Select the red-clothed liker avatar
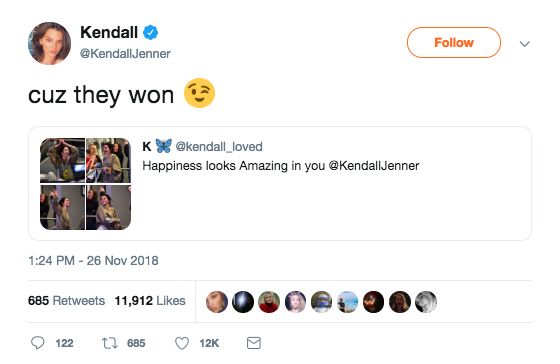560x364 pixels. point(269,302)
